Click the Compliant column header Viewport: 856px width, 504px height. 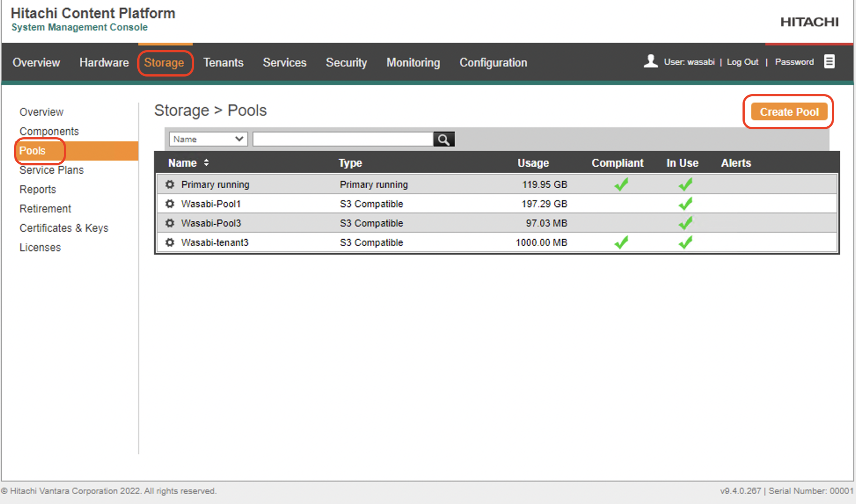[x=618, y=163]
